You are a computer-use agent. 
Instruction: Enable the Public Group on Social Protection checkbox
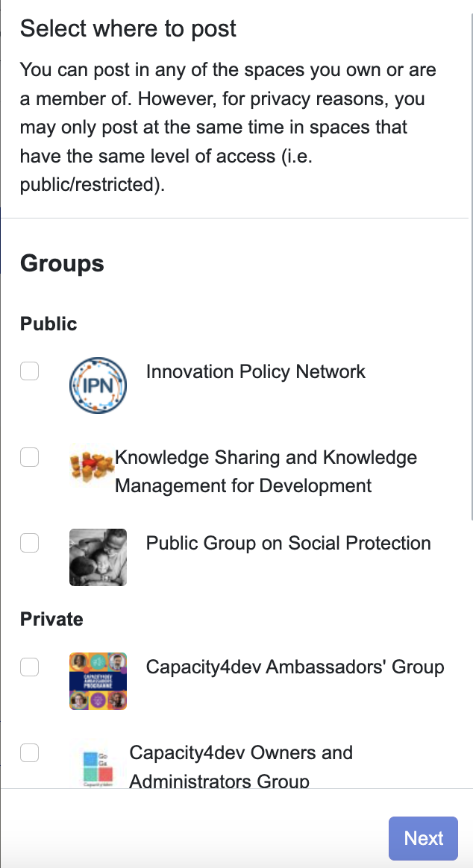(x=29, y=543)
